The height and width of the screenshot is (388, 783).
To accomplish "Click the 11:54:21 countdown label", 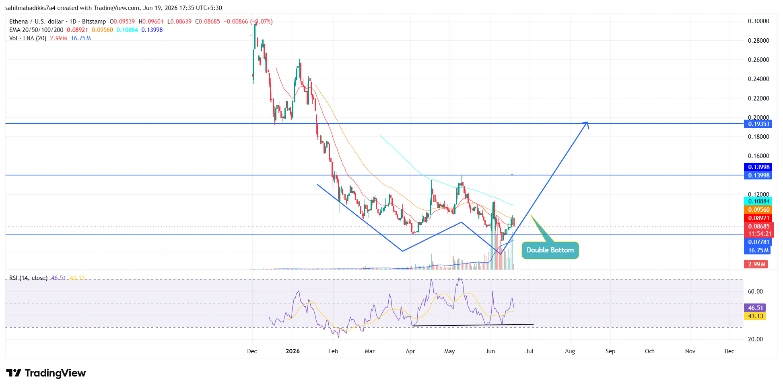I will click(x=758, y=233).
